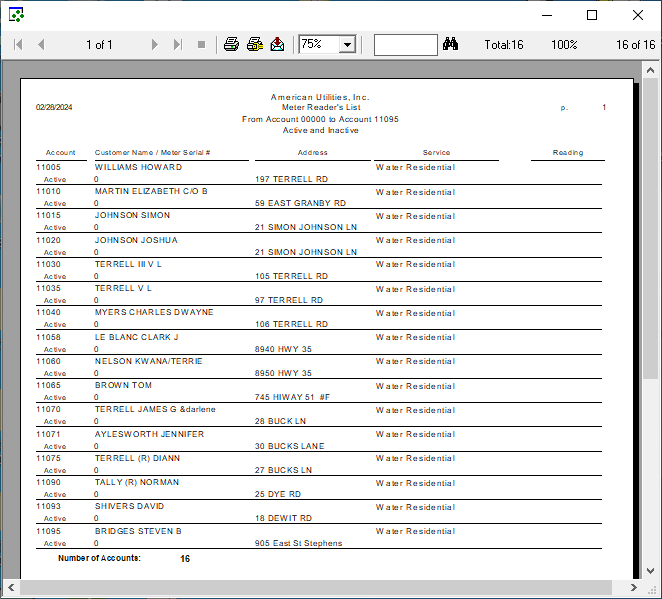This screenshot has height=599, width=662.
Task: Select customer MYERS CHARLES DWAYNE
Action: 154,312
